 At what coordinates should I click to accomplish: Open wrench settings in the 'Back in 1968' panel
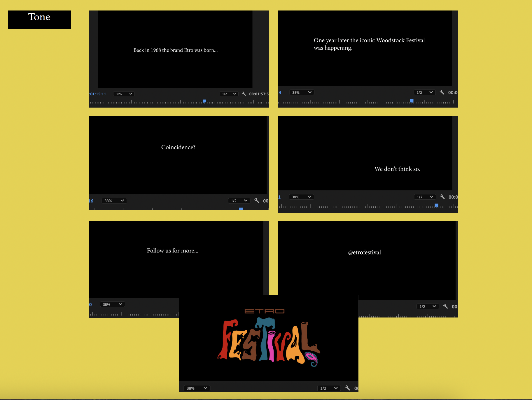point(244,94)
